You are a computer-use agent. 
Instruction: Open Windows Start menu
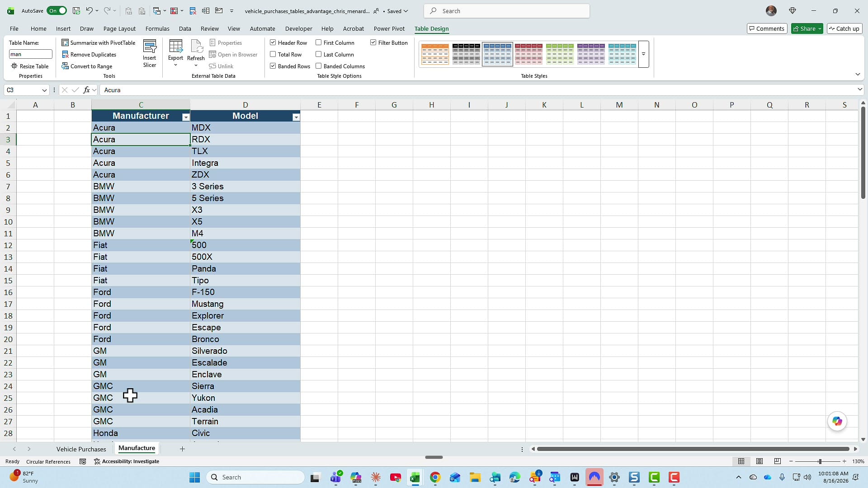pyautogui.click(x=194, y=477)
